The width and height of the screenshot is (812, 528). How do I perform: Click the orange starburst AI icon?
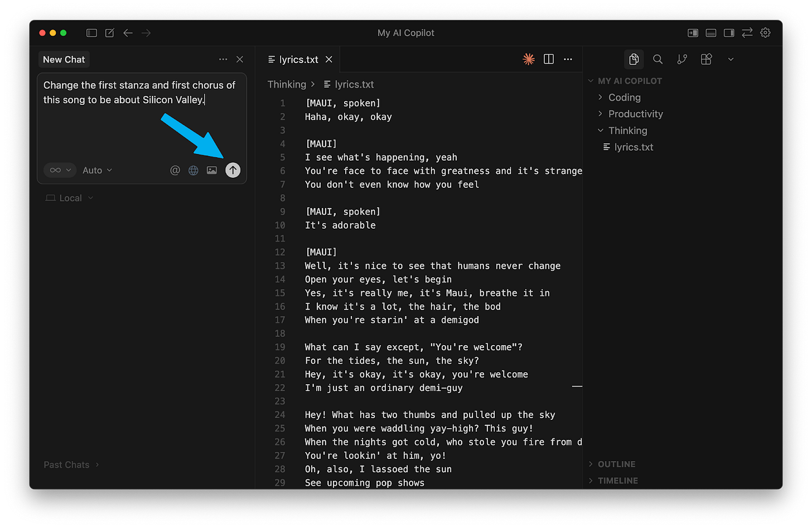pyautogui.click(x=529, y=59)
